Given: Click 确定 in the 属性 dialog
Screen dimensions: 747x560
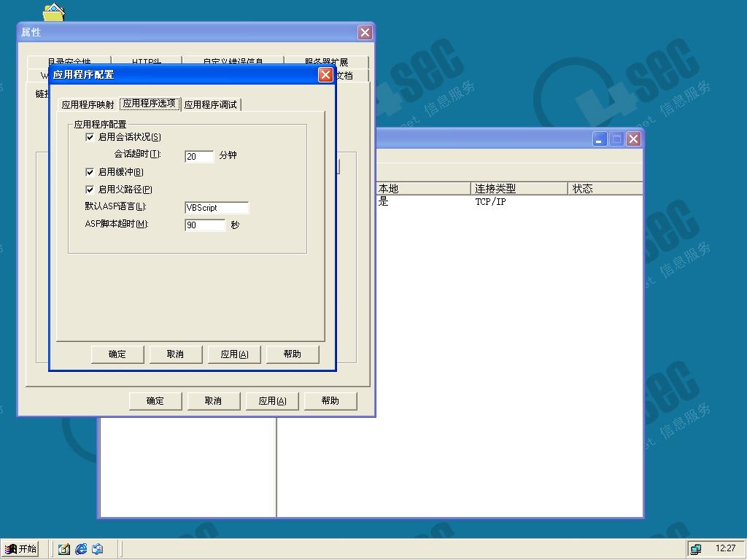Looking at the screenshot, I should [155, 401].
